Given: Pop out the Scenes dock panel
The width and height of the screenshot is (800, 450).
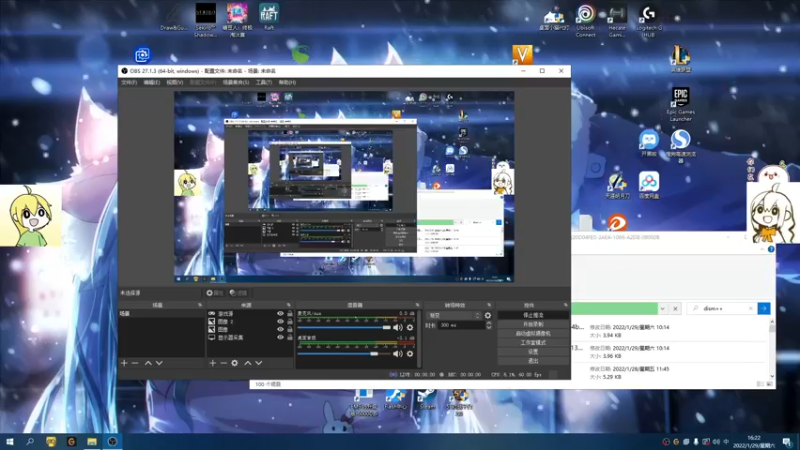Looking at the screenshot, I should click(200, 305).
